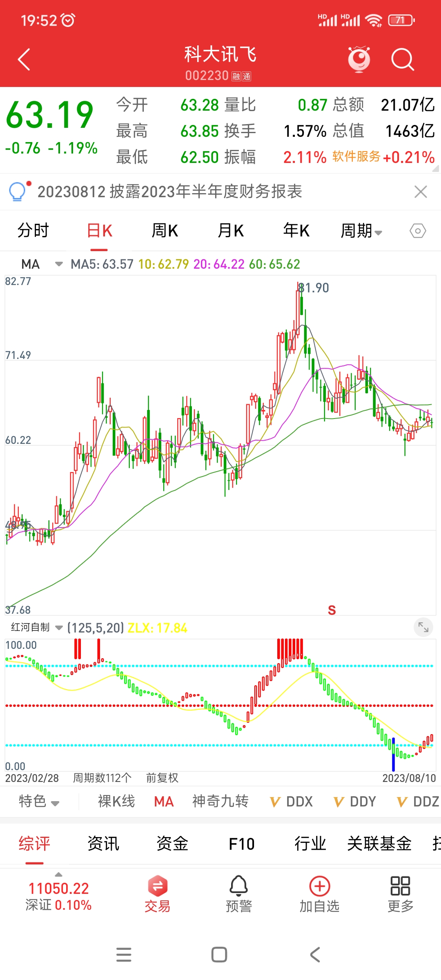Tap the 周期数112个 period count label

(102, 778)
